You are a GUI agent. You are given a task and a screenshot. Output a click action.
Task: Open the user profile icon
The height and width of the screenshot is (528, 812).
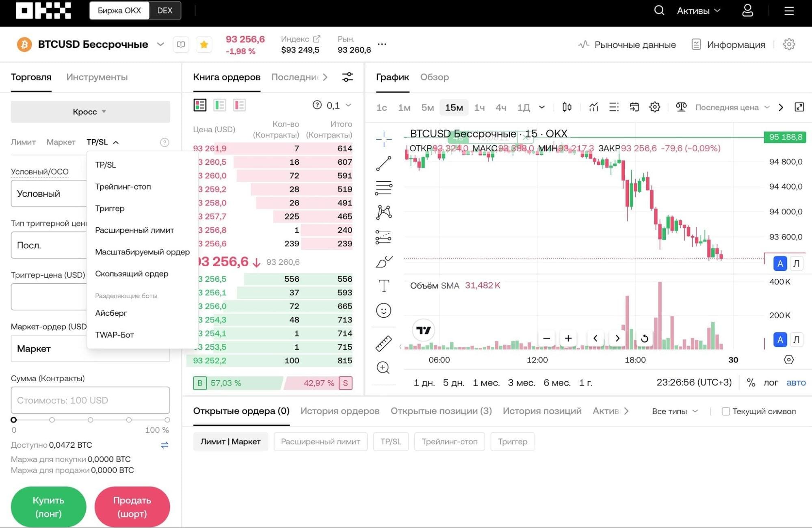(747, 11)
